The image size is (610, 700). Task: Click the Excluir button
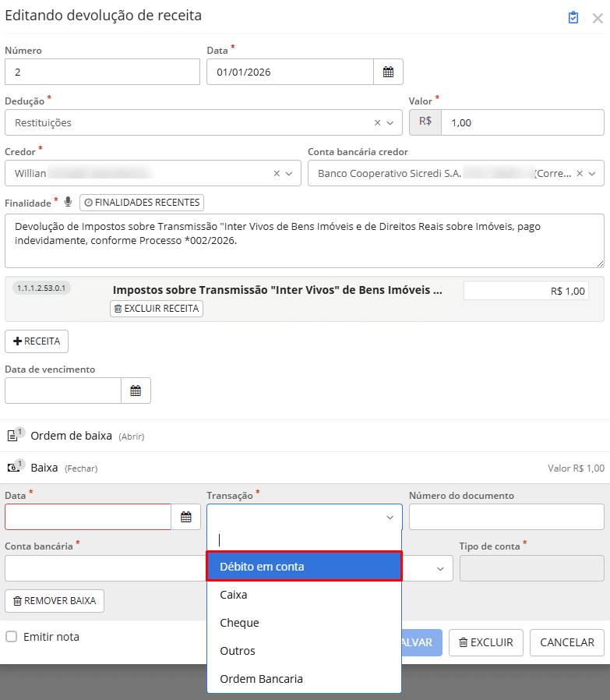[486, 642]
